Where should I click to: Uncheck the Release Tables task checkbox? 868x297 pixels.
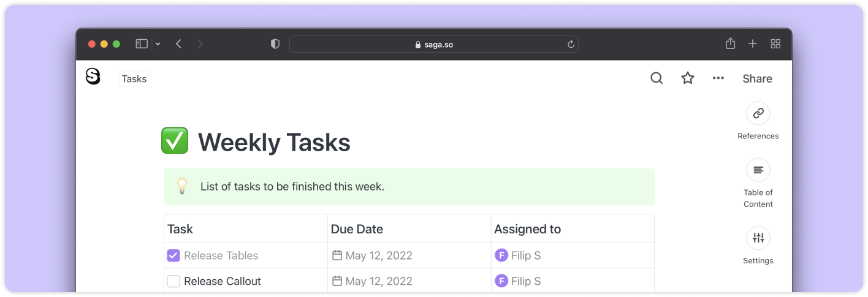pos(173,255)
